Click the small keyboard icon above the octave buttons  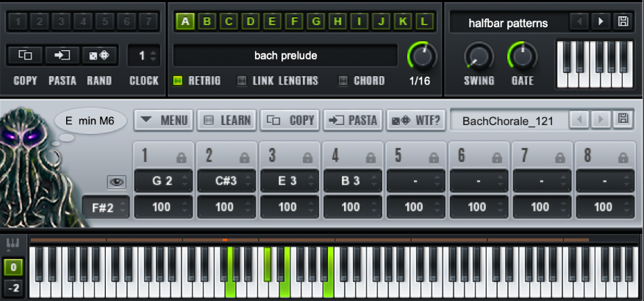point(13,244)
